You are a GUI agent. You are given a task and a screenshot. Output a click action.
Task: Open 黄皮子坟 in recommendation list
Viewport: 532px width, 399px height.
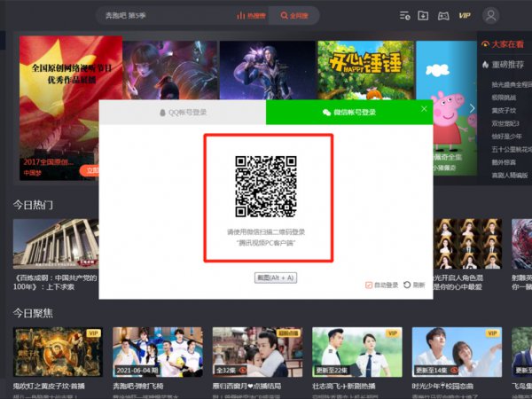(x=504, y=110)
